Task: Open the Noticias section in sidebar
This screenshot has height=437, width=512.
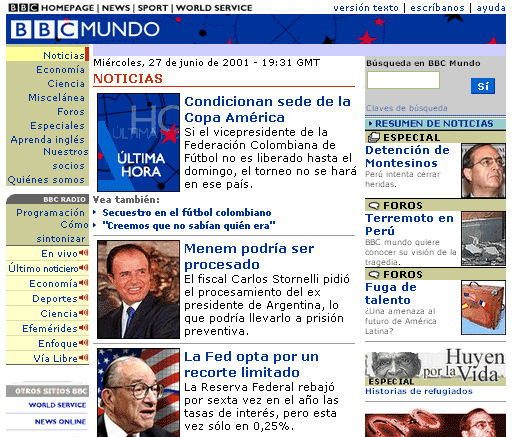Action: (64, 55)
